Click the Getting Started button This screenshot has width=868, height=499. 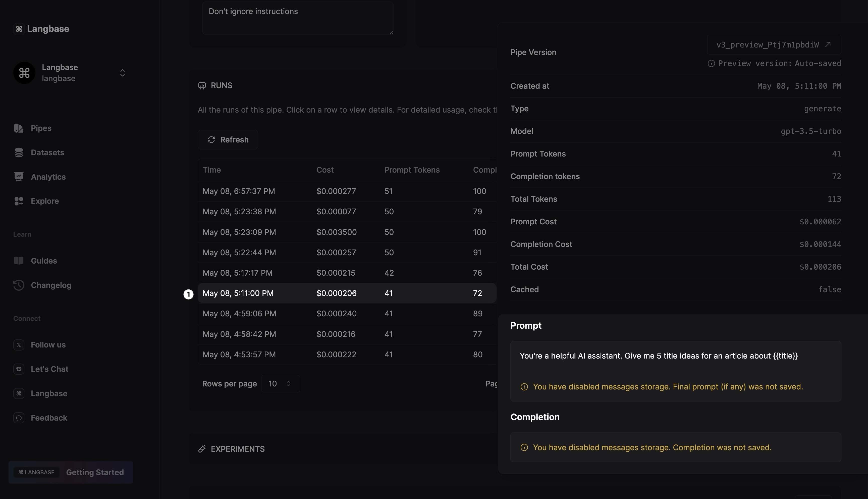(94, 472)
